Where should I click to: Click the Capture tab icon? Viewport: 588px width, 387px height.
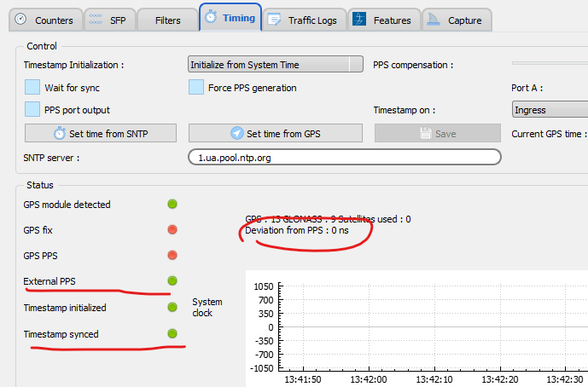tap(434, 20)
